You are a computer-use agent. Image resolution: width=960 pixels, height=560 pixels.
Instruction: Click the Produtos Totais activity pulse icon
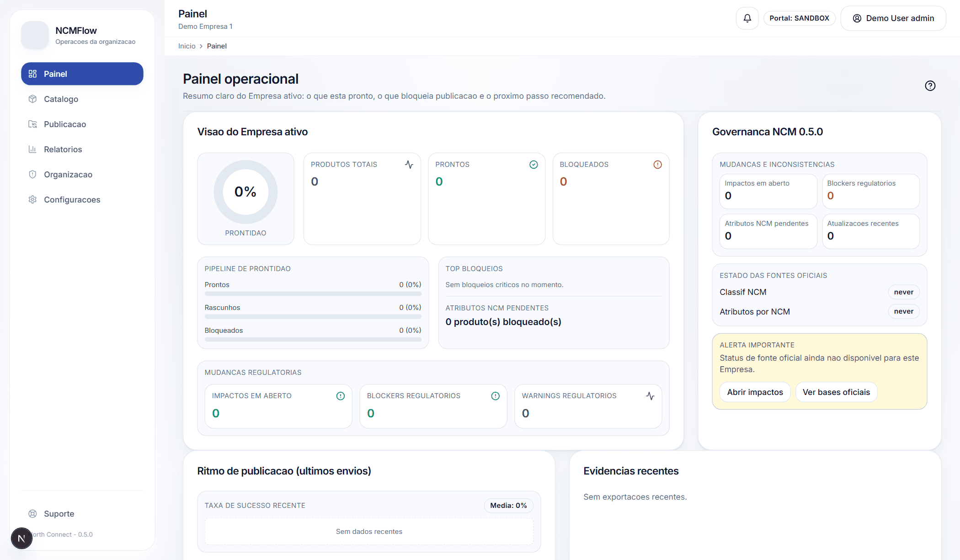pos(409,165)
